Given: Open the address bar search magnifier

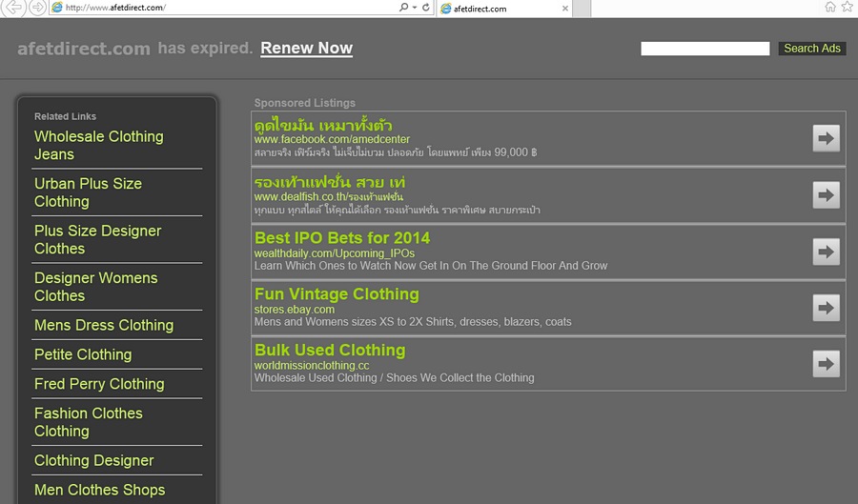Looking at the screenshot, I should click(x=404, y=8).
